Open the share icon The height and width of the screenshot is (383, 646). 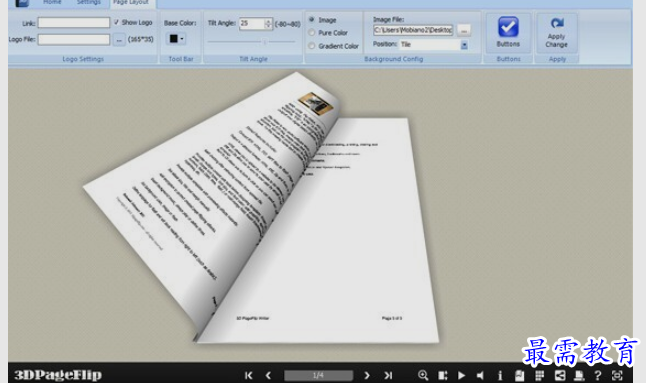click(559, 375)
